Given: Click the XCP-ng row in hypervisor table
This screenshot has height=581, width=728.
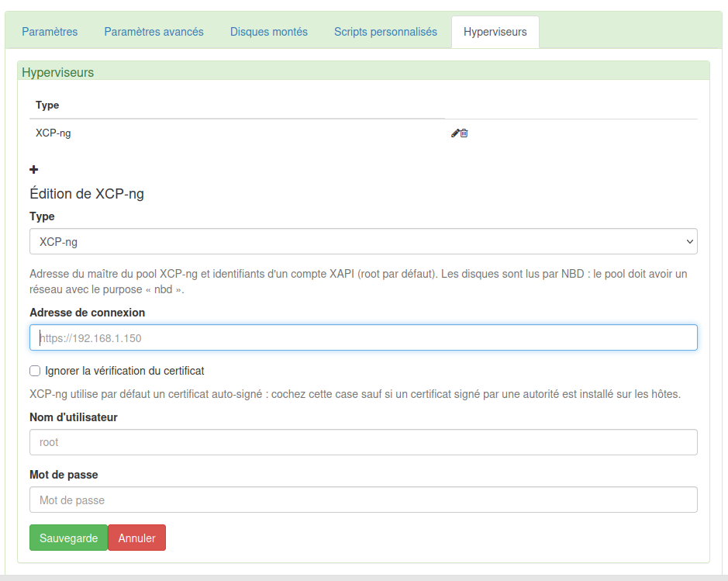Looking at the screenshot, I should (x=363, y=133).
